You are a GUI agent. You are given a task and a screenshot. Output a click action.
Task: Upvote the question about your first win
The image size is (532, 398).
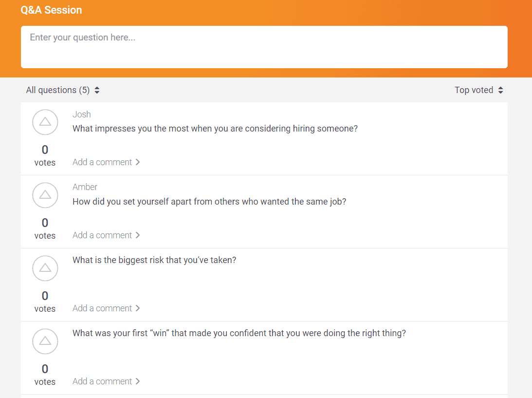pos(45,341)
